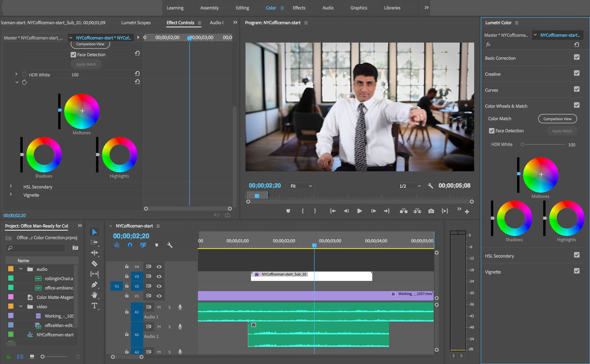The image size is (590, 364).
Task: Hide track V3 output with its eye icon
Action: pyautogui.click(x=159, y=276)
